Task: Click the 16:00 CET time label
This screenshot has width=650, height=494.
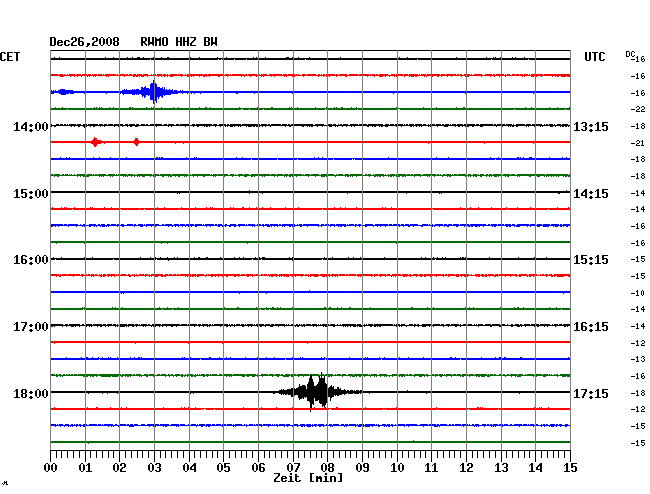Action: click(31, 260)
